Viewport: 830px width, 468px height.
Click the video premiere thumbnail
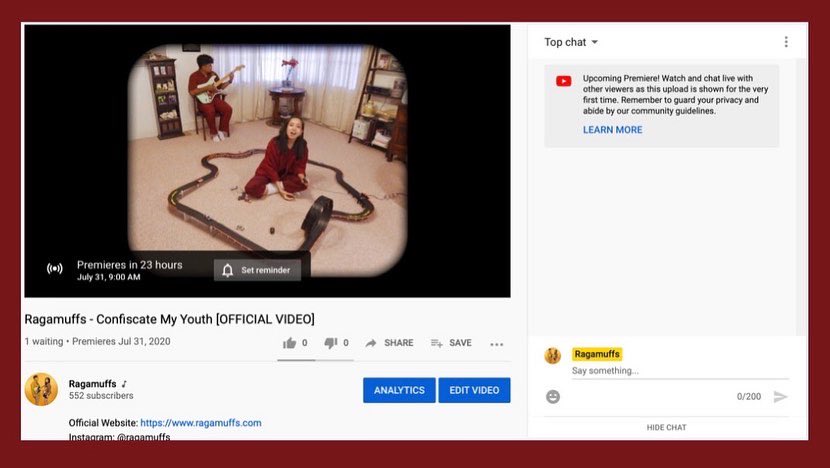[267, 160]
